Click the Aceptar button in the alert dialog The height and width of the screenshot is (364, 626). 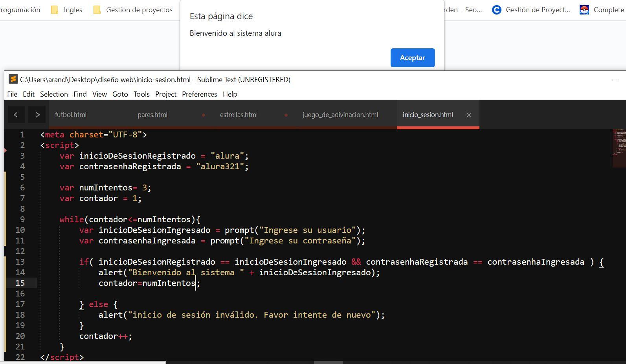(413, 58)
